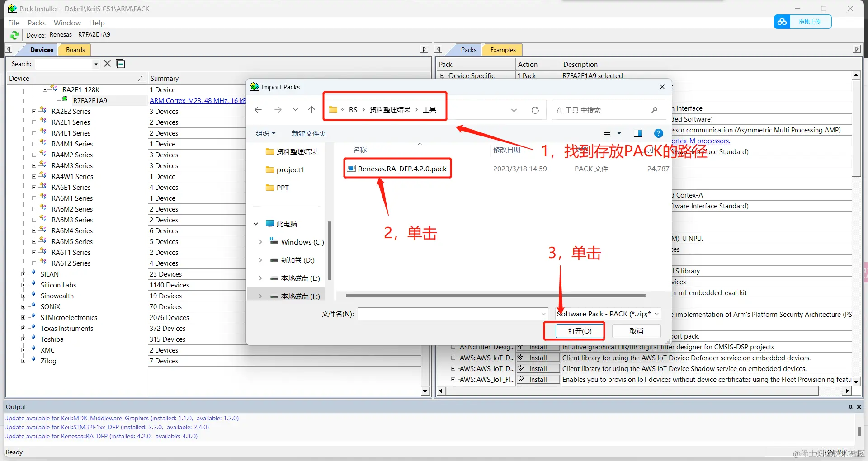Click the search magnifier icon in dialog

tap(654, 110)
